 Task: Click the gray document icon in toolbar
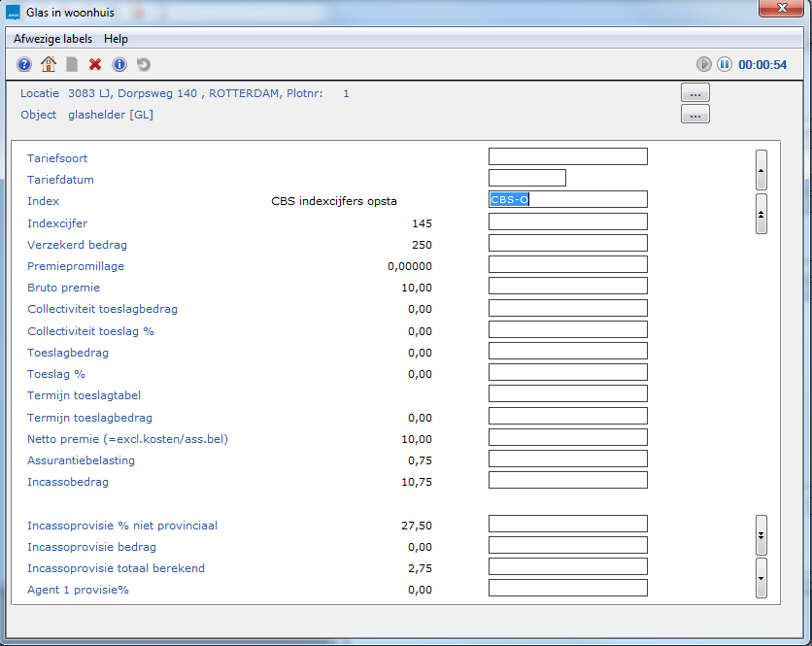point(72,64)
